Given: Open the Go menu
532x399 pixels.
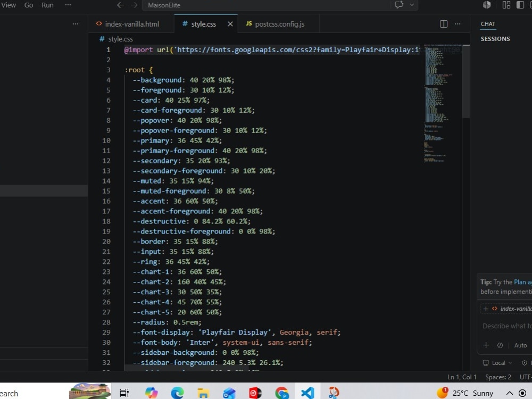Looking at the screenshot, I should click(x=29, y=5).
